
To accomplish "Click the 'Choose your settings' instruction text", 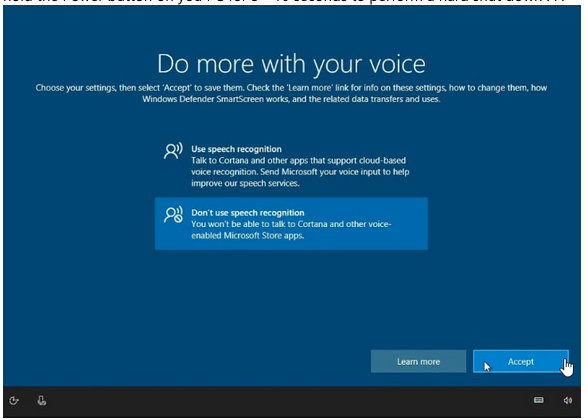I will [x=291, y=93].
